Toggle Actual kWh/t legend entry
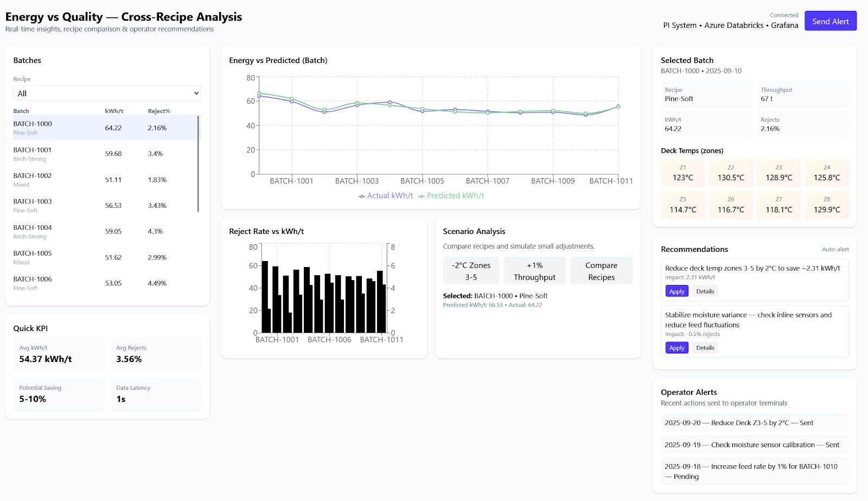Viewport: 868px width, 501px height. [386, 195]
